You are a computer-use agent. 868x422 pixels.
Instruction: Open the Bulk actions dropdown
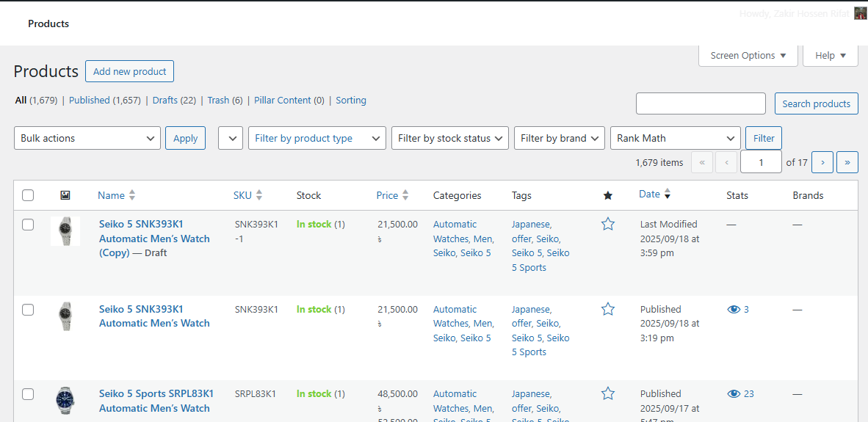click(x=87, y=138)
